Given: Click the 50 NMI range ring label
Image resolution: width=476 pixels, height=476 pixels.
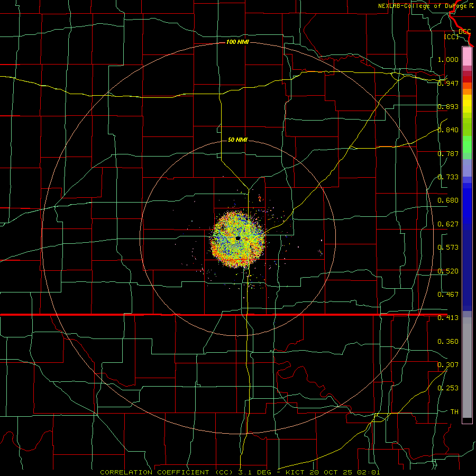Looking at the screenshot, I should point(237,140).
